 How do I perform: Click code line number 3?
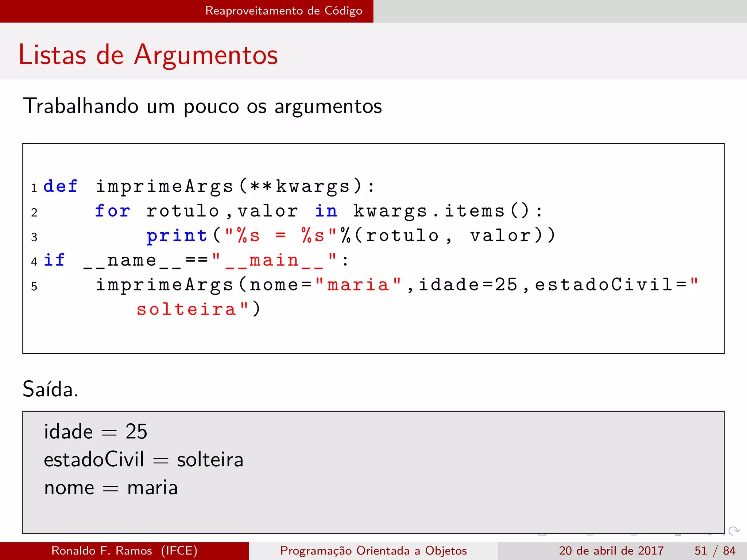34,237
